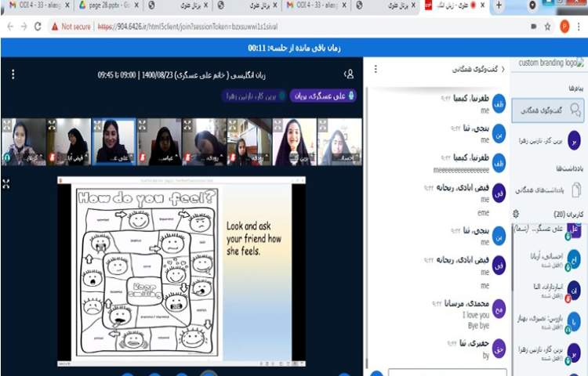Image resolution: width=588 pixels, height=376 pixels.
Task: Click the browser reload icon
Action: (x=37, y=26)
